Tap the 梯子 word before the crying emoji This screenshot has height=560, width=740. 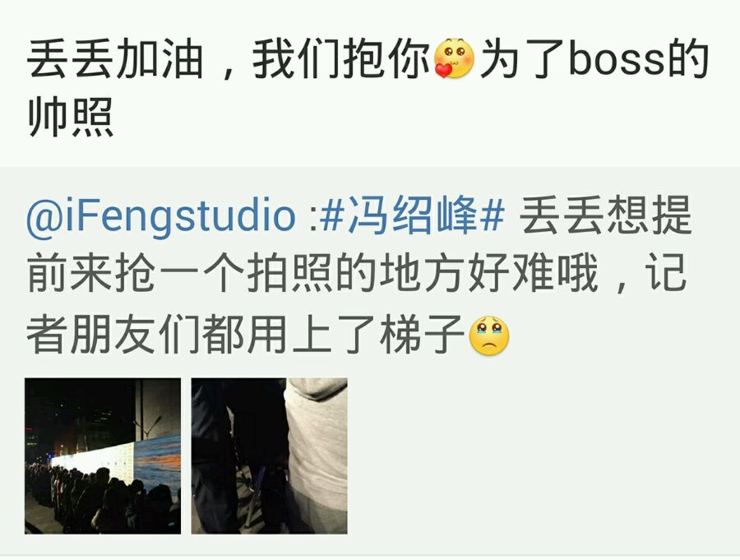pyautogui.click(x=422, y=336)
